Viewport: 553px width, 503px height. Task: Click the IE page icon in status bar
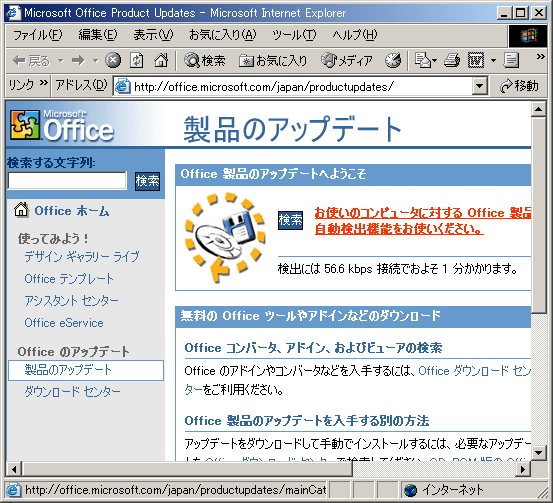(x=13, y=490)
